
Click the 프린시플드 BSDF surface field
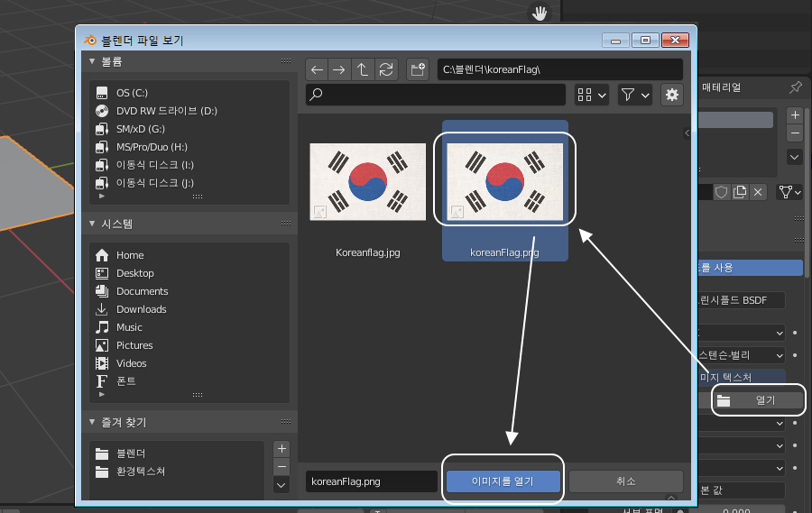[742, 300]
